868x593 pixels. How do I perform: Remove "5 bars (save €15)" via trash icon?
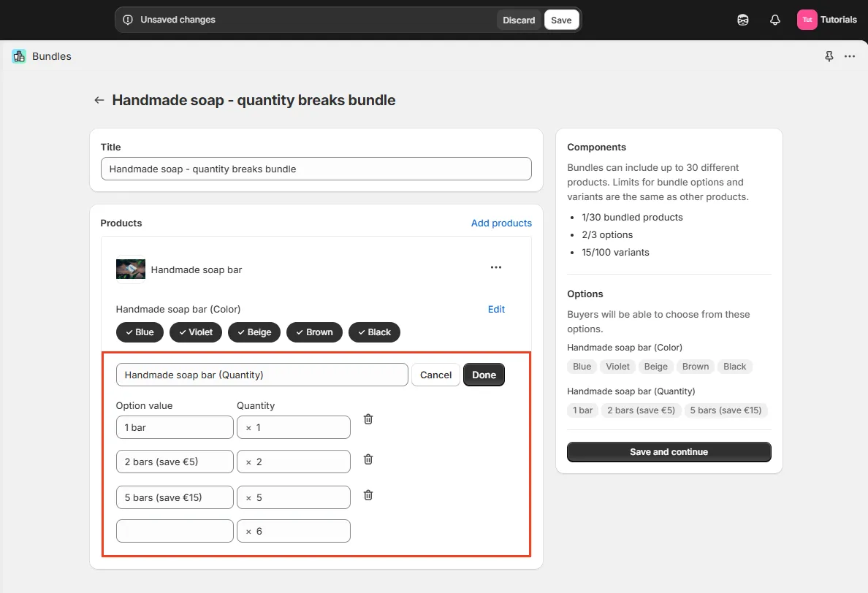tap(368, 495)
